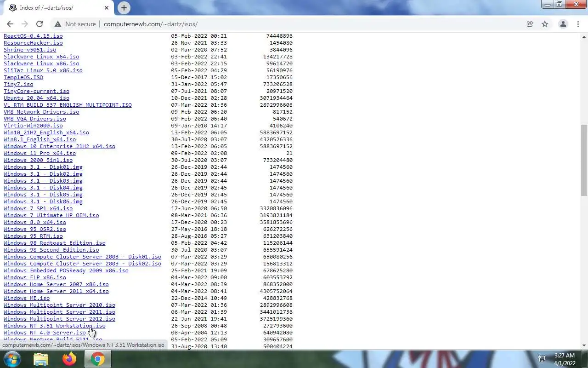Click the Win10_21H2_English_x64.iso link
This screenshot has height=368, width=588.
46,132
